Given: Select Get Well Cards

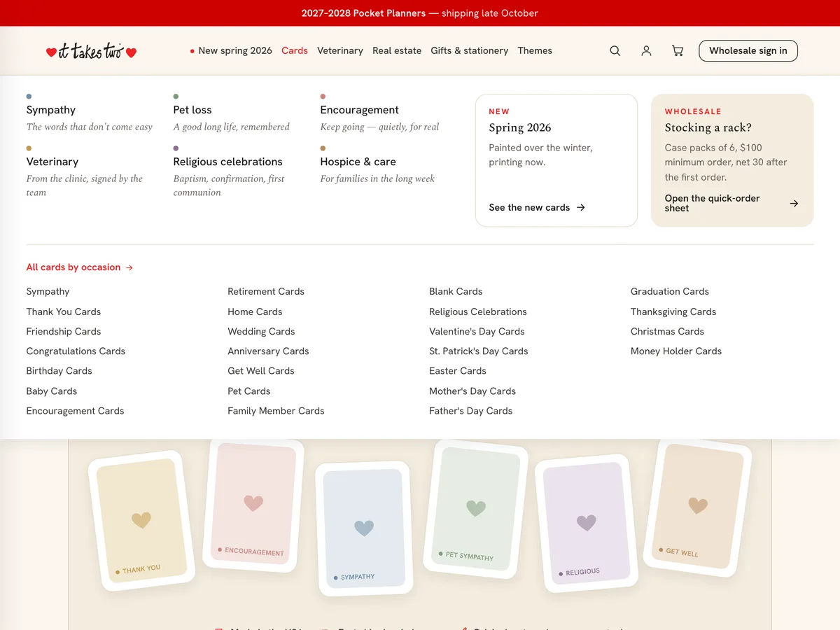Looking at the screenshot, I should tap(261, 370).
